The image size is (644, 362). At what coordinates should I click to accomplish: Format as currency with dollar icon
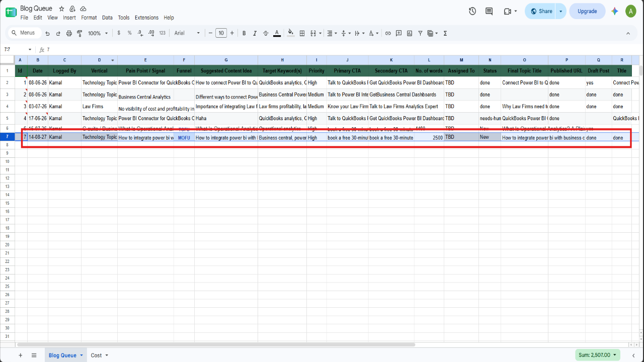pos(119,33)
